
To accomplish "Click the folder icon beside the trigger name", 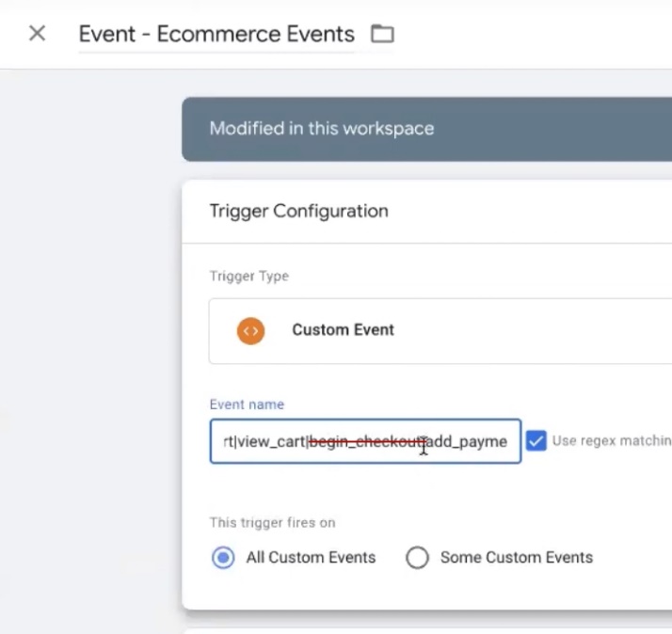I will point(382,35).
